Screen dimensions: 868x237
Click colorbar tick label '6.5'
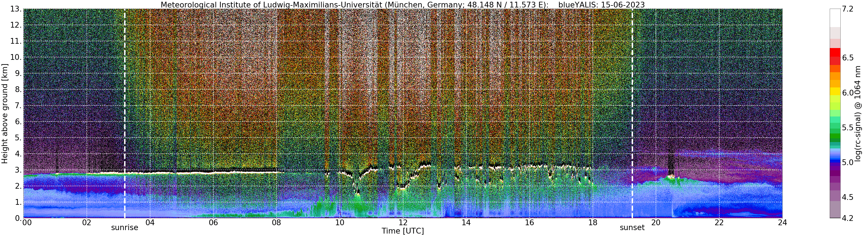(848, 58)
